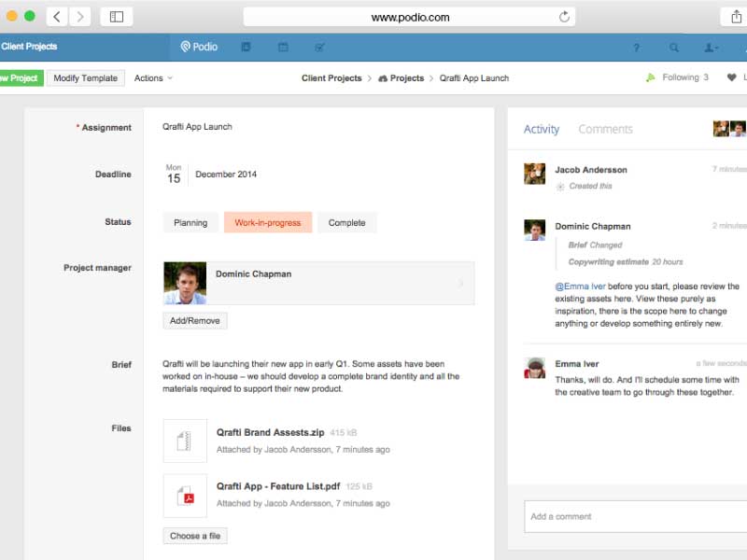Image resolution: width=747 pixels, height=560 pixels.
Task: Open the contacts icon in Podio navbar
Action: click(247, 47)
